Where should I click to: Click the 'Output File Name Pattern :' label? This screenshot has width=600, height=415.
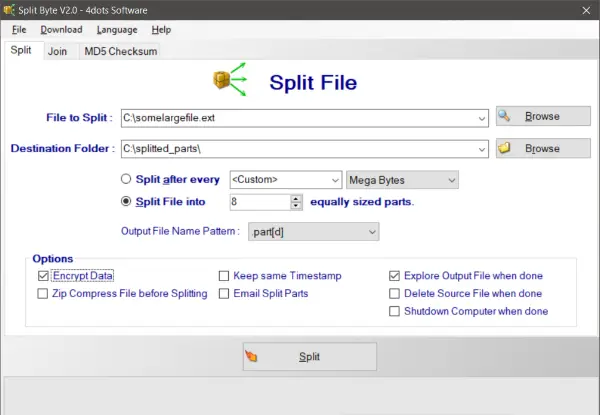180,231
